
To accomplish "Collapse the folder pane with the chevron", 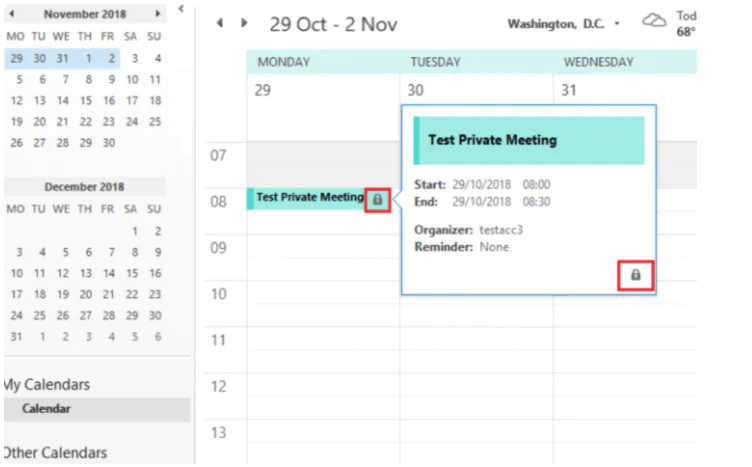I will [x=181, y=9].
